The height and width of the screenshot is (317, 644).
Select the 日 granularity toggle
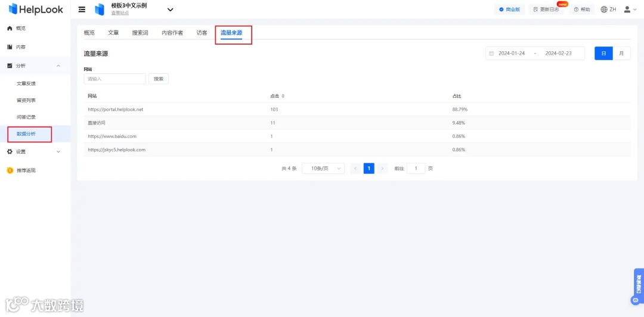(603, 54)
